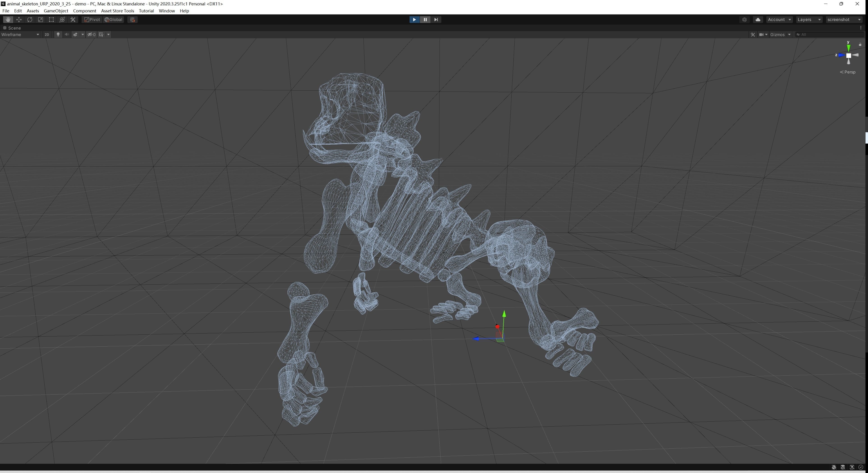Viewport: 868px width, 473px height.
Task: Open the Tutorial menu
Action: click(x=146, y=11)
